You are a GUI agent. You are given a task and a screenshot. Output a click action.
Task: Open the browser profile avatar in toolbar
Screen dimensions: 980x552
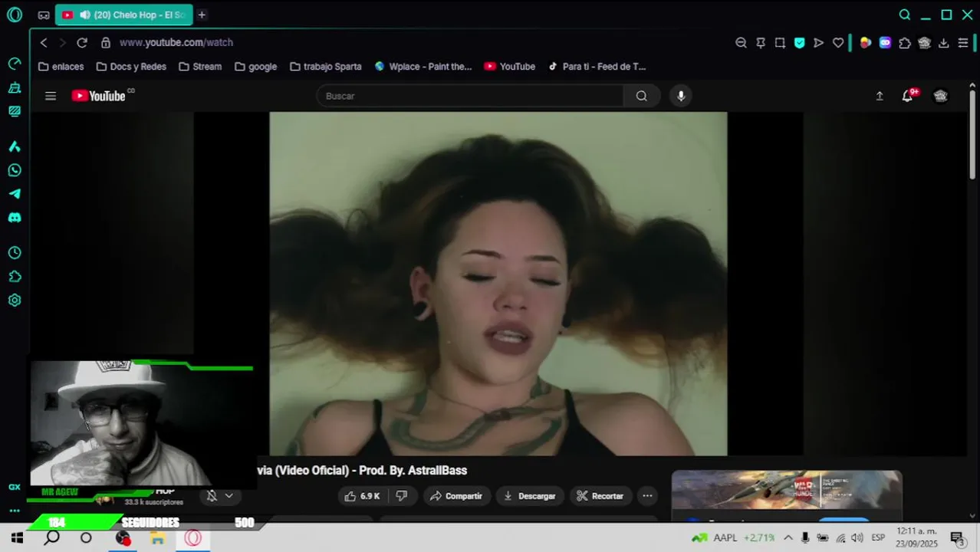pos(924,43)
